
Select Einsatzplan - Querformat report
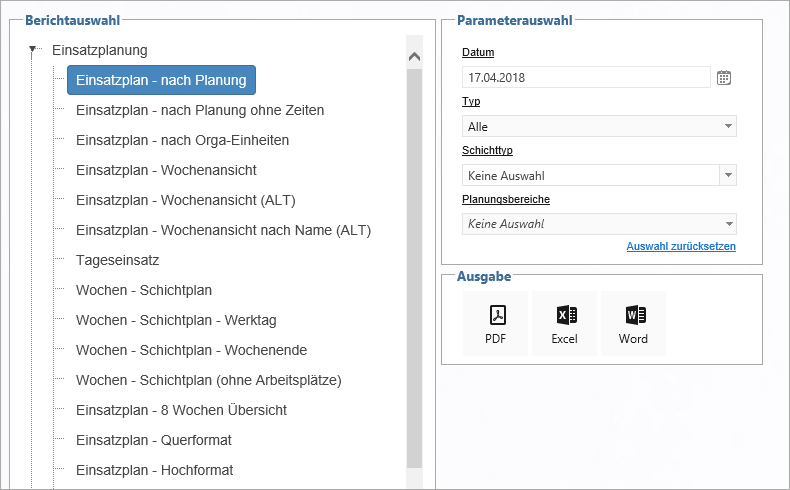point(154,440)
